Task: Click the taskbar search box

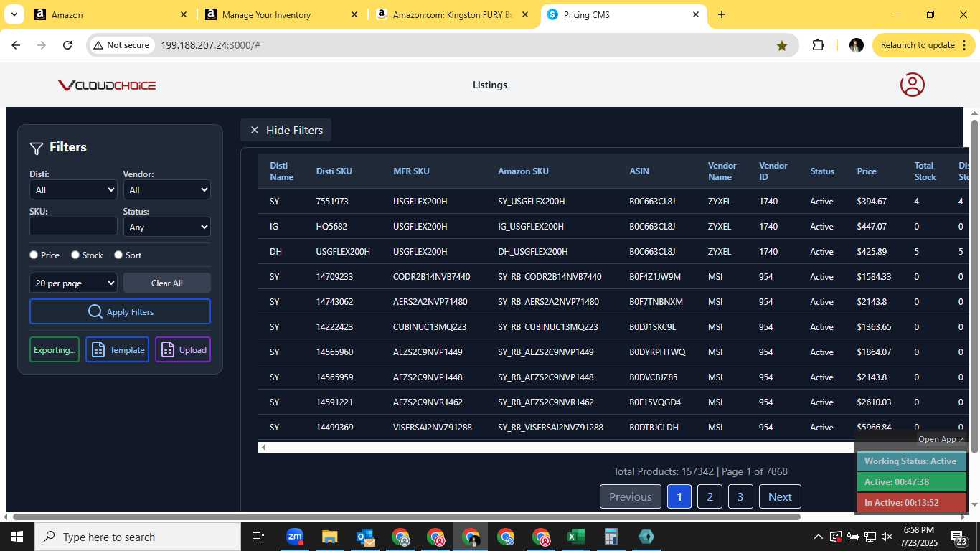Action: (138, 537)
